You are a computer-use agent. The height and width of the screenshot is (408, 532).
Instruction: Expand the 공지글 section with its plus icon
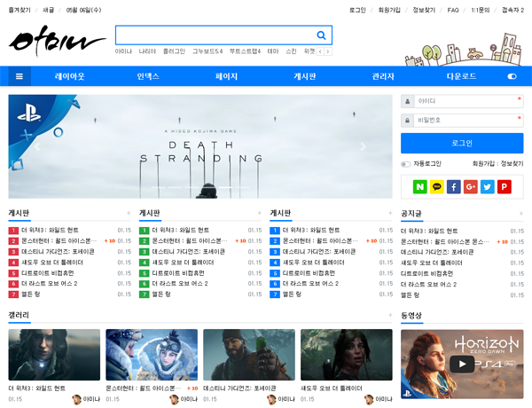point(520,214)
